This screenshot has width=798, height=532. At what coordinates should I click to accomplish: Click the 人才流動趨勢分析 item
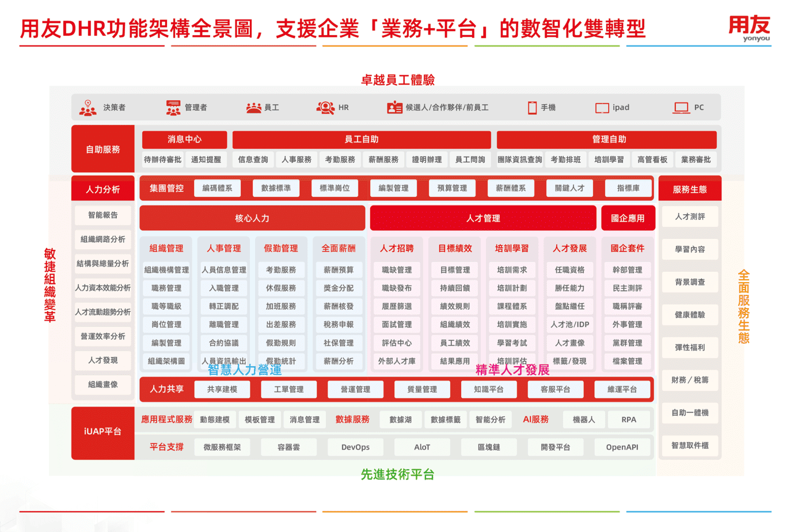[103, 312]
